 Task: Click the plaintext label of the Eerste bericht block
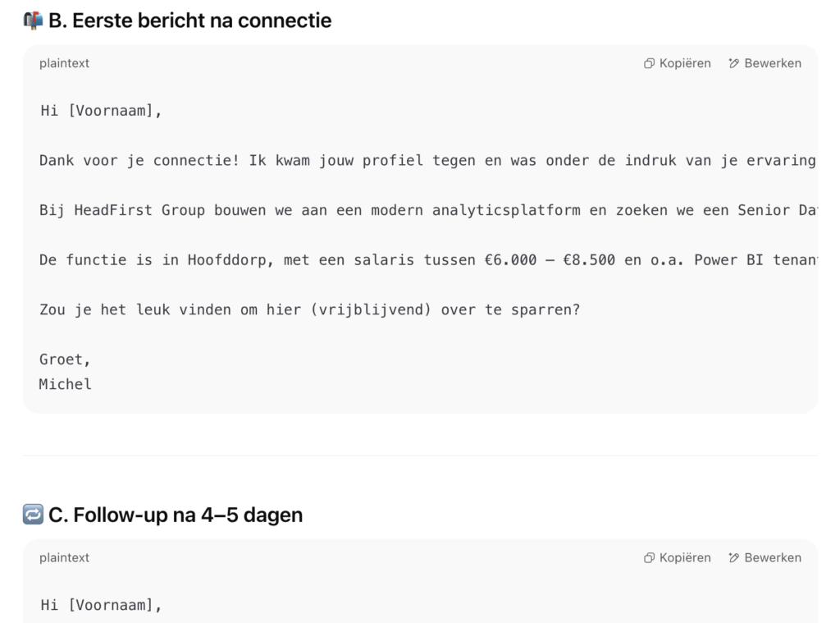[x=65, y=63]
